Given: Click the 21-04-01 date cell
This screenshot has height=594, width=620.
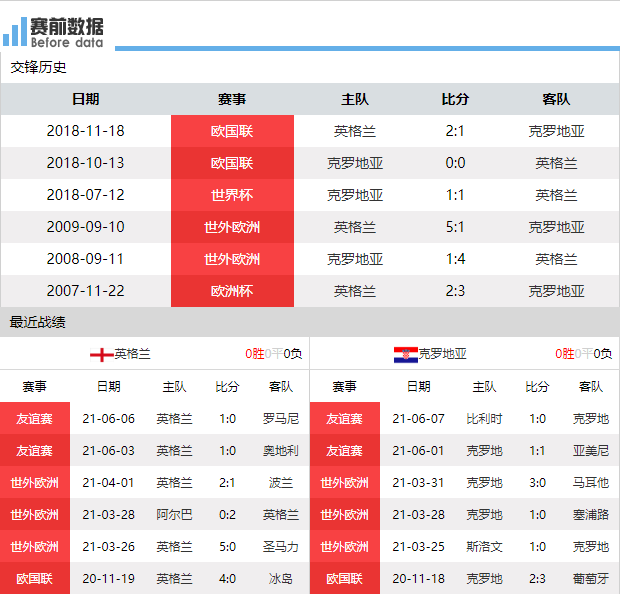Looking at the screenshot, I should click(x=108, y=482).
